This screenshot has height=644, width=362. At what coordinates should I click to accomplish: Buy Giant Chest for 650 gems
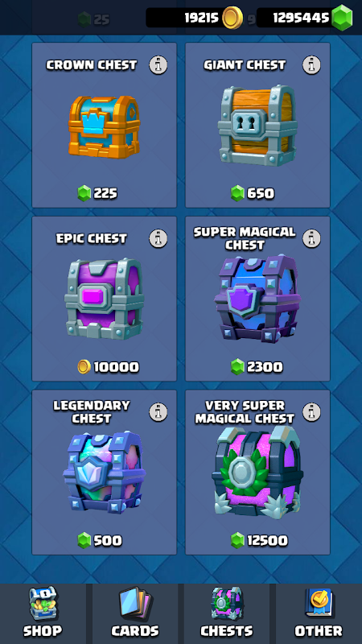coord(253,193)
